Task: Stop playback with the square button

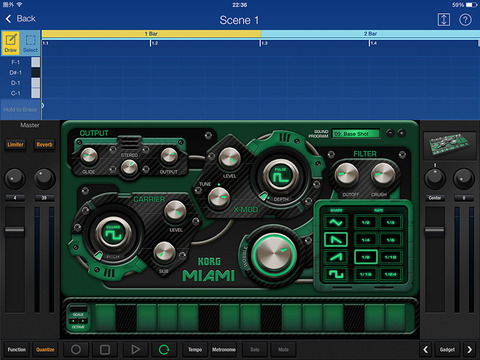Action: point(105,349)
